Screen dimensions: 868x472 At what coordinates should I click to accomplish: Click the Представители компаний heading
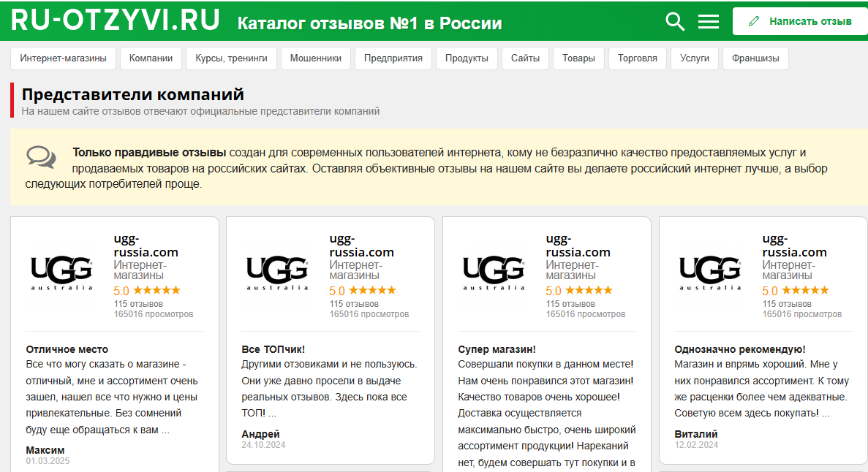click(133, 94)
